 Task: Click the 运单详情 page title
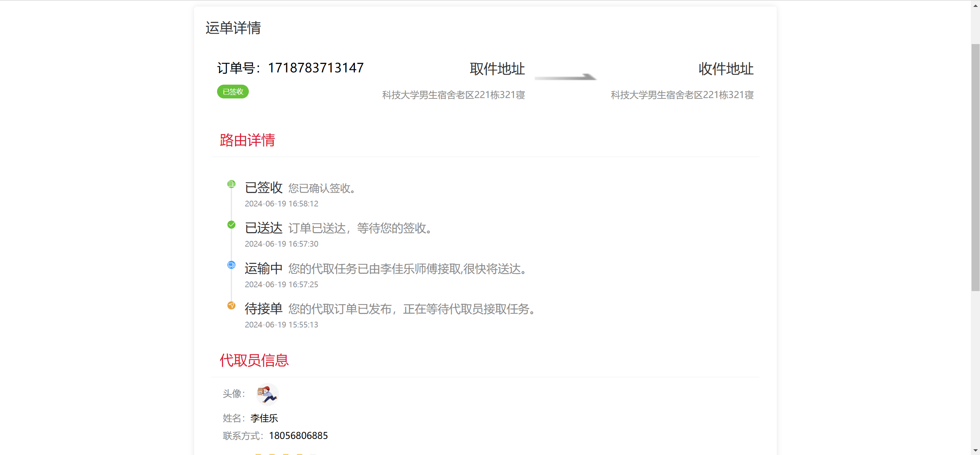tap(233, 28)
